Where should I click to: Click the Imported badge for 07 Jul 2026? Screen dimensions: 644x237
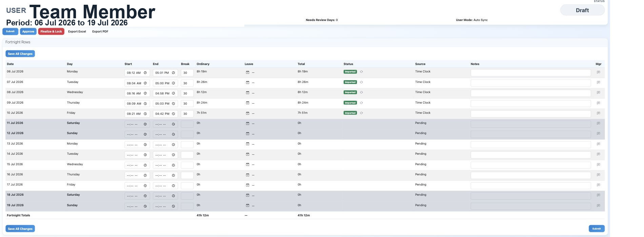350,82
